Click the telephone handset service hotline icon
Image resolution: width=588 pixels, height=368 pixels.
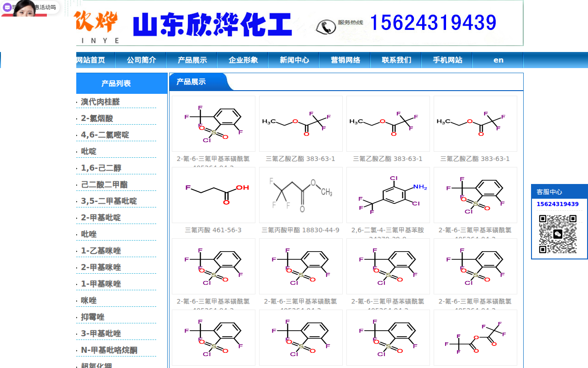click(327, 25)
